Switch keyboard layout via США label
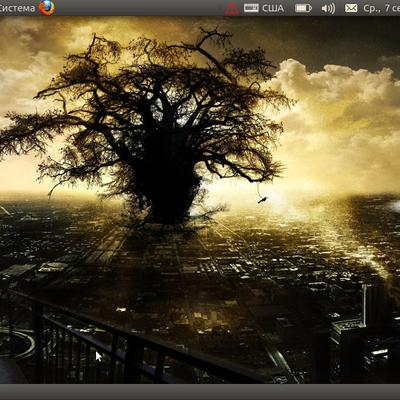 point(273,8)
